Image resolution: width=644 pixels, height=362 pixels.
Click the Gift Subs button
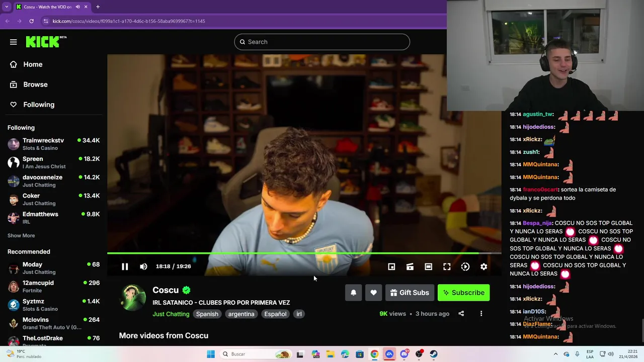410,293
